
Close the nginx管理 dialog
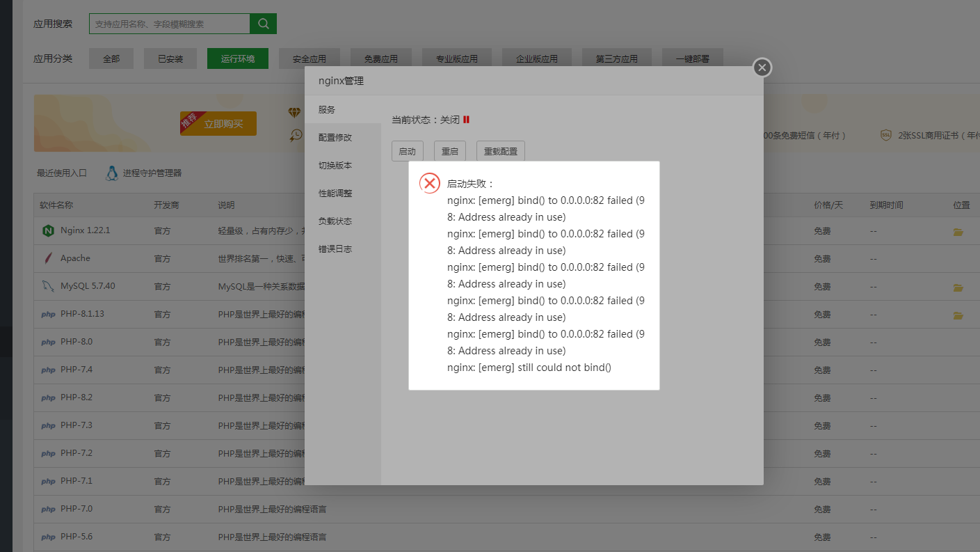click(762, 68)
